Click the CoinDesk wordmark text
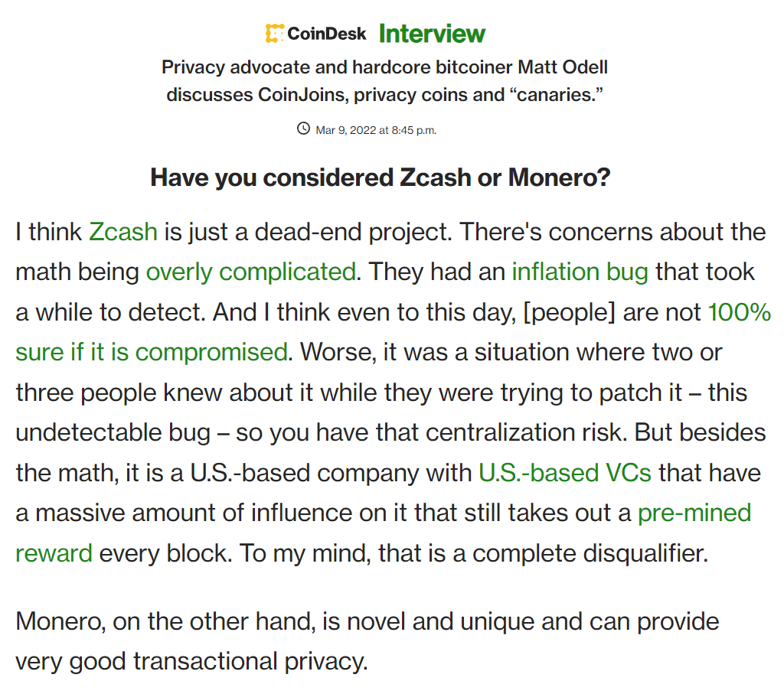 pos(327,34)
